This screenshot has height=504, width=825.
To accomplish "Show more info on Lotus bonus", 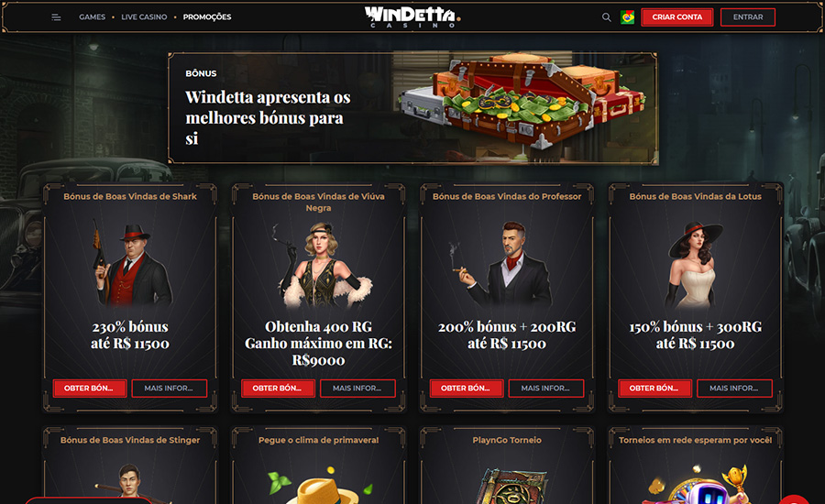I will point(734,389).
